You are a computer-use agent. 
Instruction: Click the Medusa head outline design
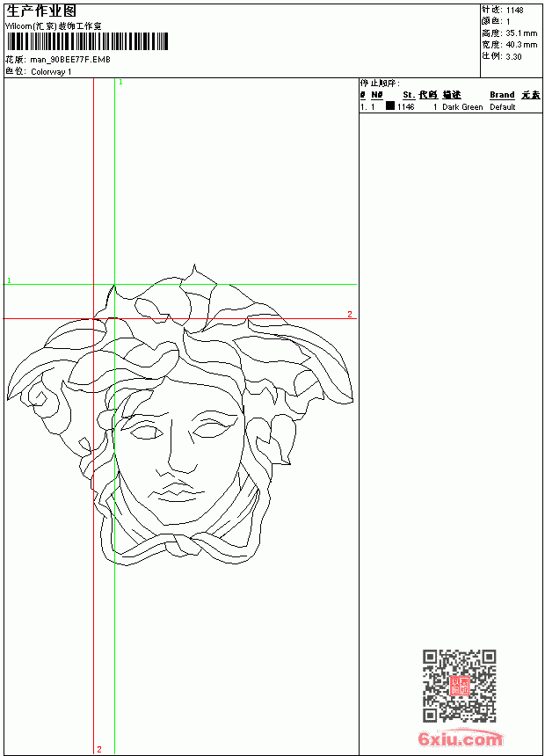click(x=179, y=415)
